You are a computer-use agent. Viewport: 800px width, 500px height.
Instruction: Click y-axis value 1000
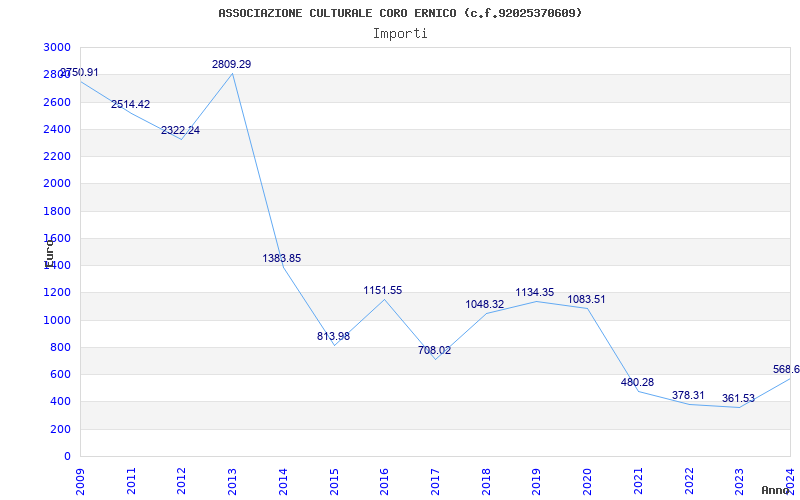tap(57, 320)
